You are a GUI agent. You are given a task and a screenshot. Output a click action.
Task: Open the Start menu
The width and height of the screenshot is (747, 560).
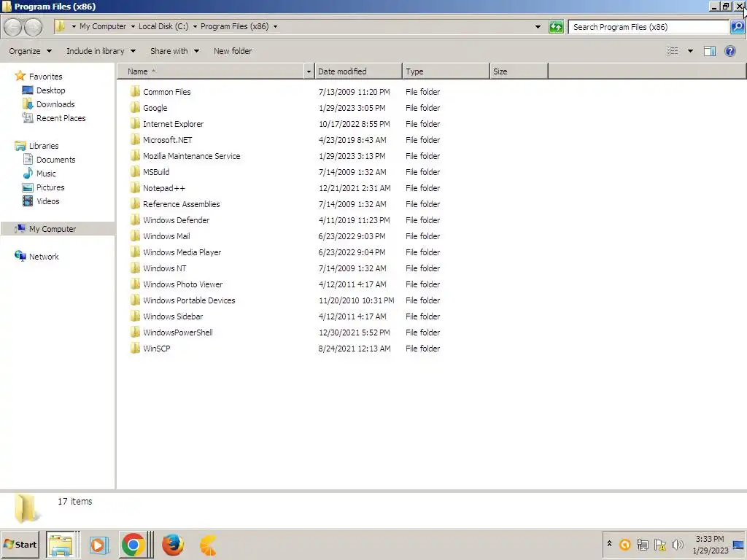(x=20, y=545)
